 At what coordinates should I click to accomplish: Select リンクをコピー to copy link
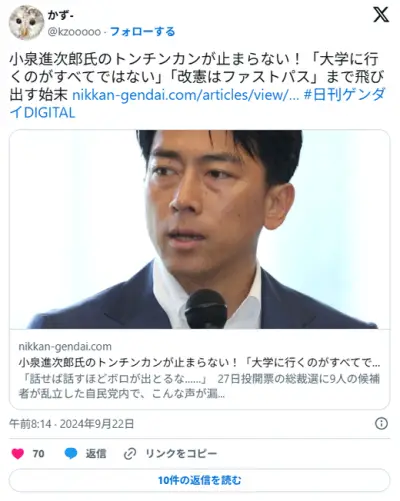(x=181, y=454)
